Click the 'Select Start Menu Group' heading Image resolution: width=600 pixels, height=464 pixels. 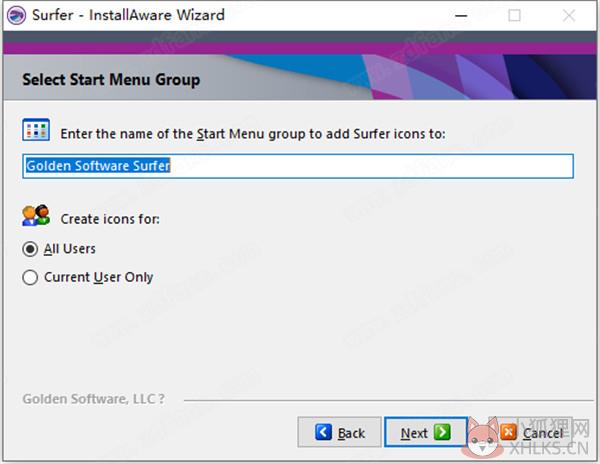tap(111, 80)
